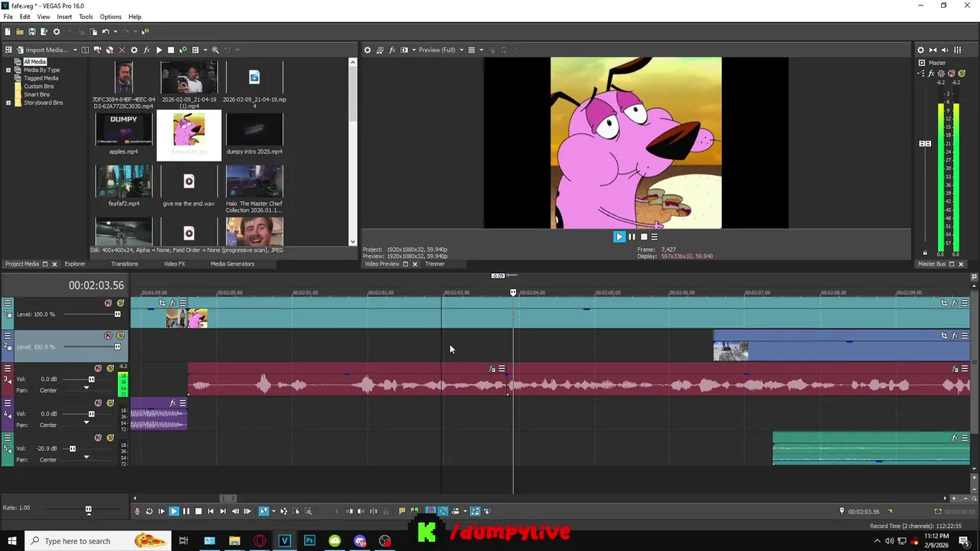Click Pause button under video preview
This screenshot has height=551, width=980.
pos(632,236)
